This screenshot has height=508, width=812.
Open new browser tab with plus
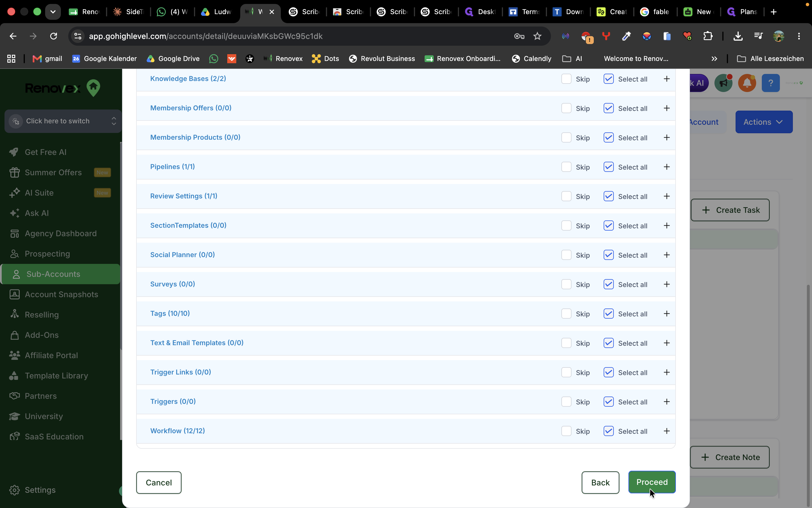(774, 12)
